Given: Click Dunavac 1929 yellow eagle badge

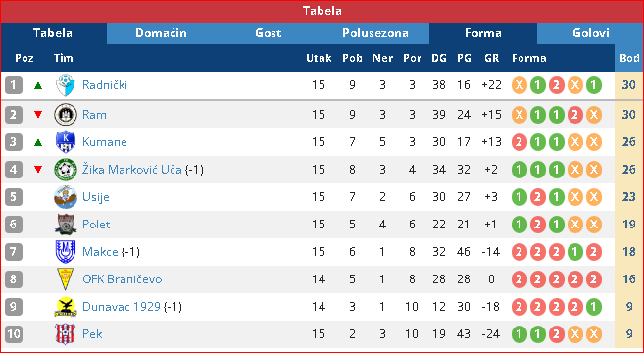Looking at the screenshot, I should pos(66,307).
